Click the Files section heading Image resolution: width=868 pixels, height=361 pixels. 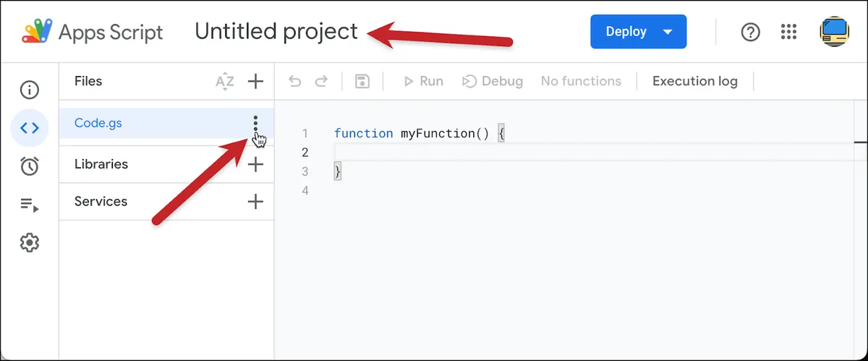coord(88,81)
